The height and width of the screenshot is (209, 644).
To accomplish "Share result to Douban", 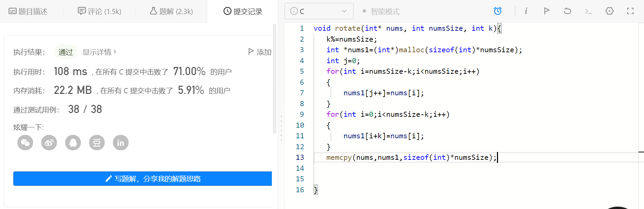I will (97, 142).
